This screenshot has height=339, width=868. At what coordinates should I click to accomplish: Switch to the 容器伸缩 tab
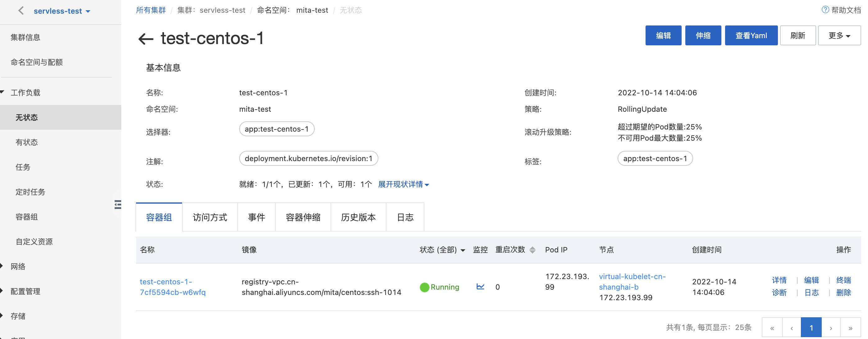point(303,217)
